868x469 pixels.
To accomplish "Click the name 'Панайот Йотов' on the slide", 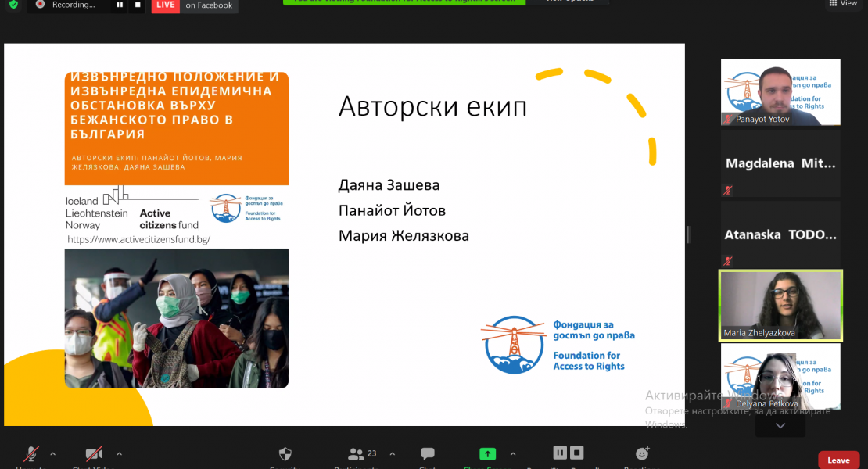I will point(392,211).
